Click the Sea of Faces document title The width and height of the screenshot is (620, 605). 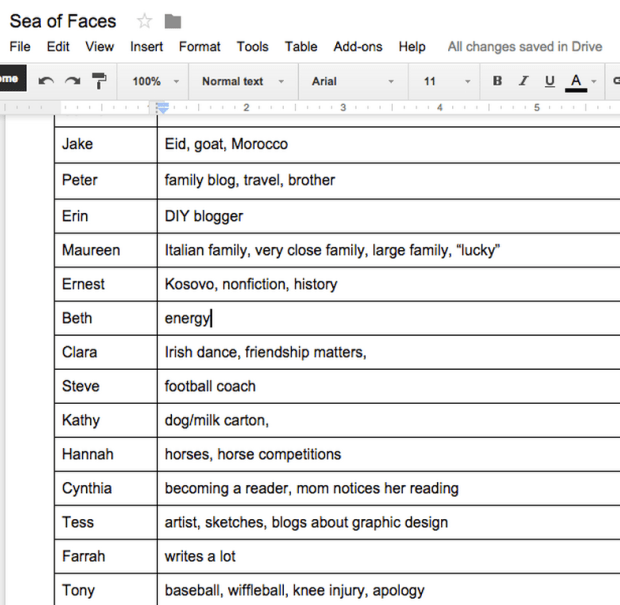tap(63, 21)
